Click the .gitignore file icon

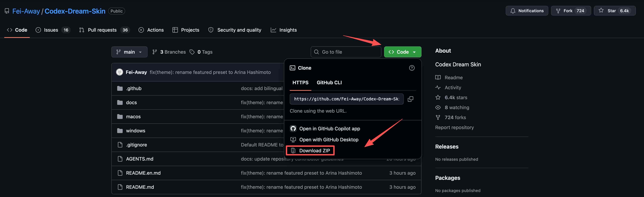coord(120,145)
